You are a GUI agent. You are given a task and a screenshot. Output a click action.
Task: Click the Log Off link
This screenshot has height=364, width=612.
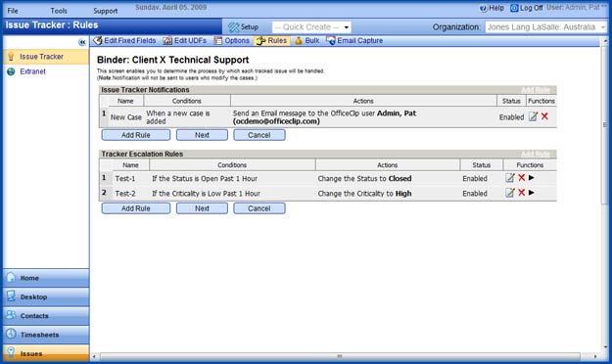point(531,8)
